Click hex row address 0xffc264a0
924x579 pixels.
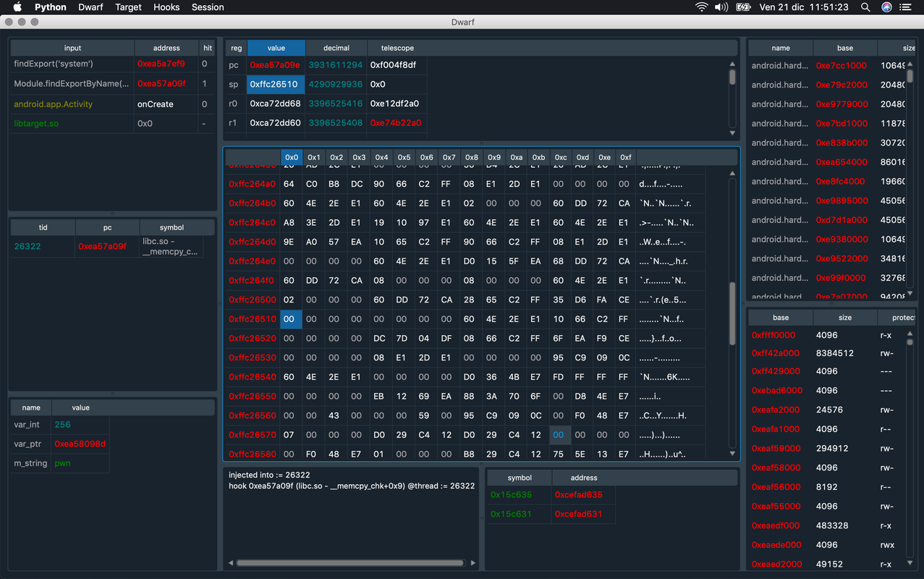[x=253, y=184]
